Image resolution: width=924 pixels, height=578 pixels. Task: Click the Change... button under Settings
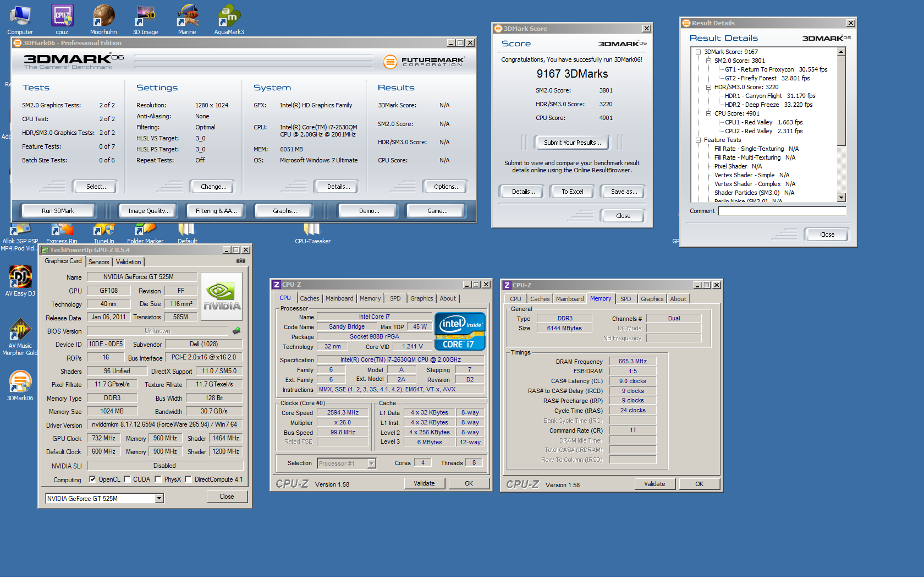[x=213, y=187]
